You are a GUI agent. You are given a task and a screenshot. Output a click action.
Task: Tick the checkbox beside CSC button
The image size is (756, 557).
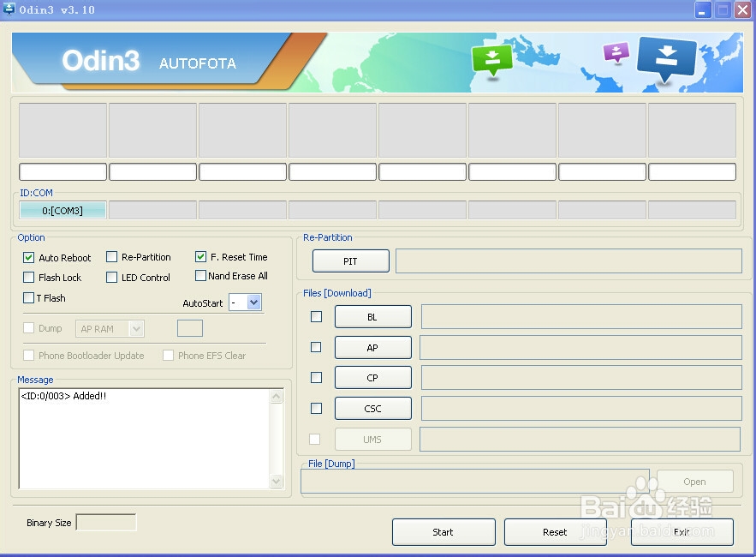point(316,409)
